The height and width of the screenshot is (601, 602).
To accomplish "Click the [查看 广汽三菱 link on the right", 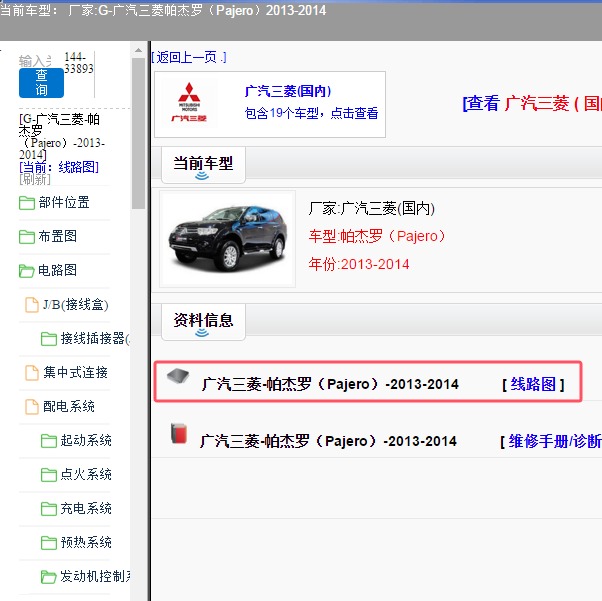I will (x=532, y=103).
